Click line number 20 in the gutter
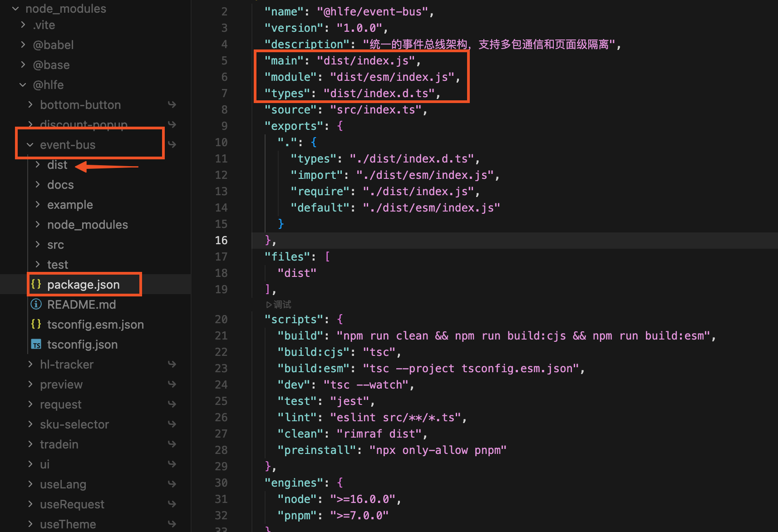Image resolution: width=778 pixels, height=532 pixels. coord(221,319)
